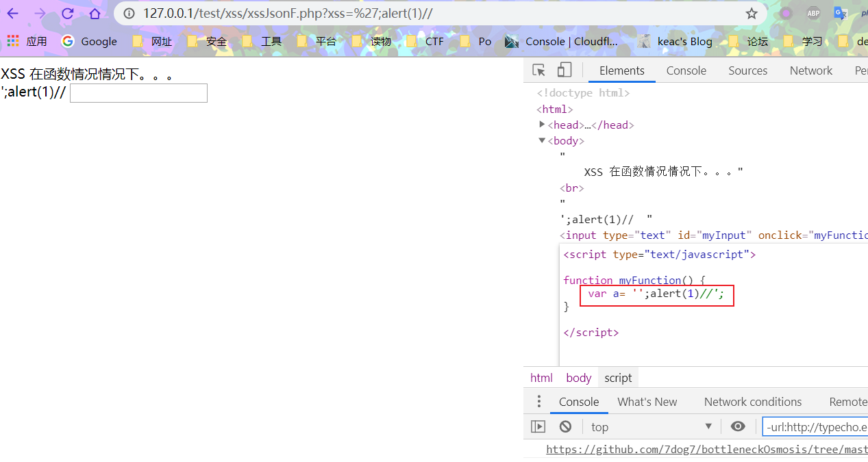Select the <html> node in DOM tree

point(555,110)
